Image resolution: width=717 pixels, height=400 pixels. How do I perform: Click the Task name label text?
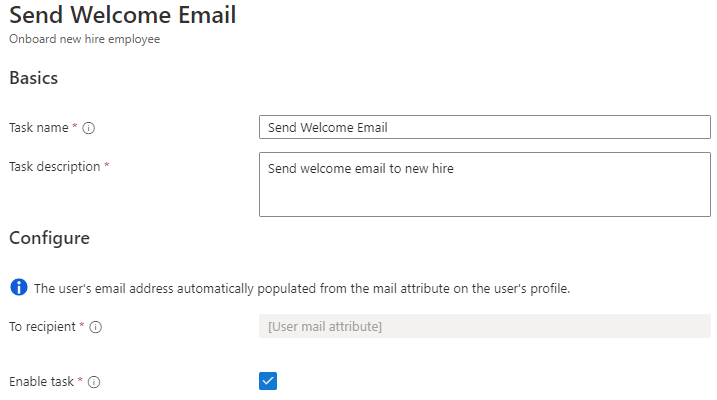pyautogui.click(x=38, y=128)
